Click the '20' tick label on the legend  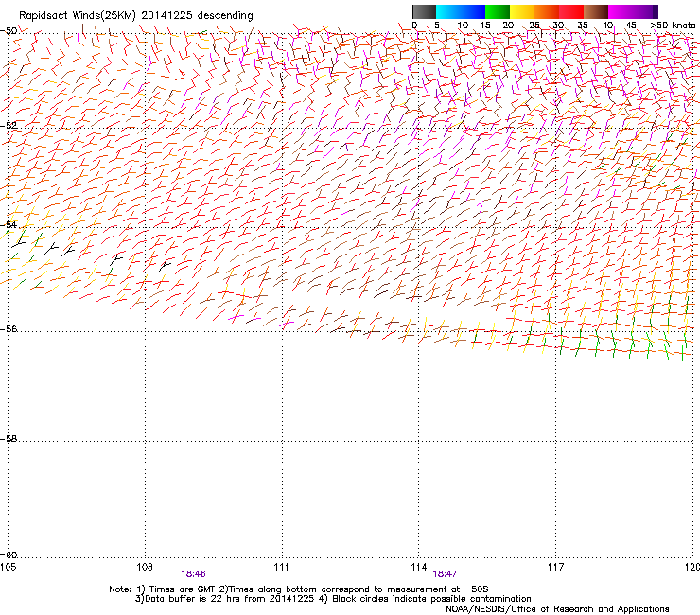[508, 26]
